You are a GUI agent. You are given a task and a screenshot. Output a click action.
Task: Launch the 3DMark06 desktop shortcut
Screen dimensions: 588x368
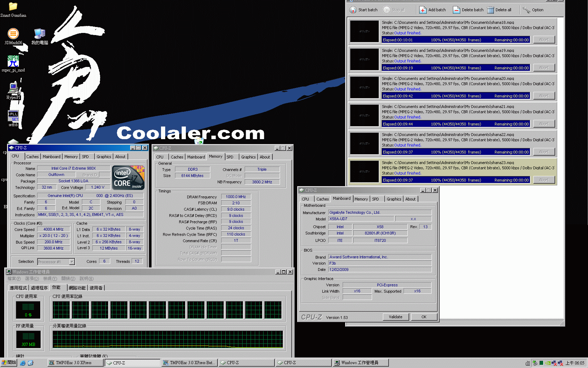pyautogui.click(x=13, y=36)
